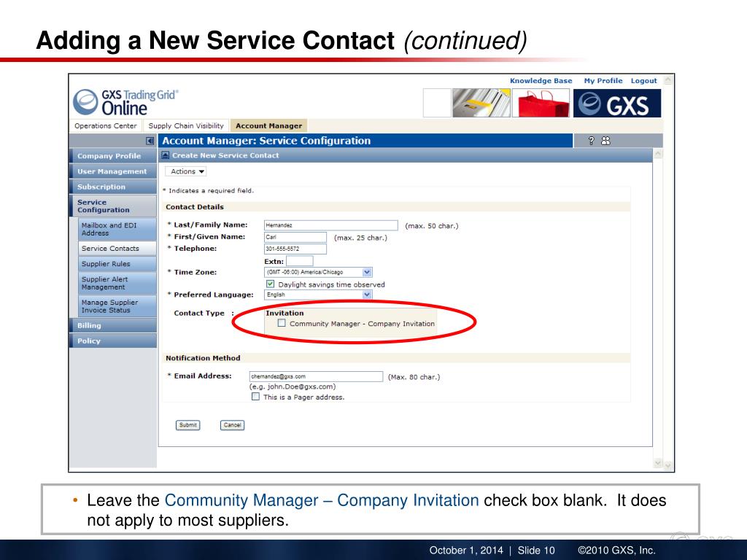Click inner panel scrollbar up arrow

(x=658, y=154)
